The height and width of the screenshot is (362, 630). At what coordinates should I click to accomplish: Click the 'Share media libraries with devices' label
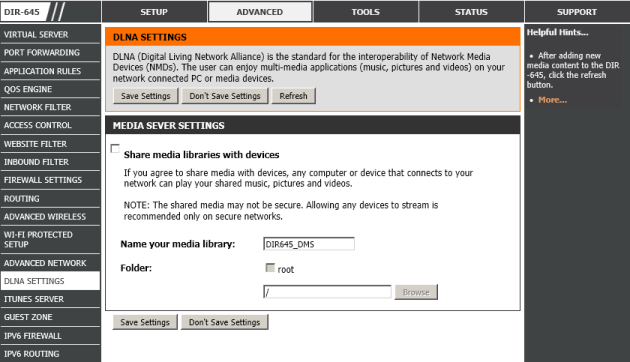click(x=201, y=155)
